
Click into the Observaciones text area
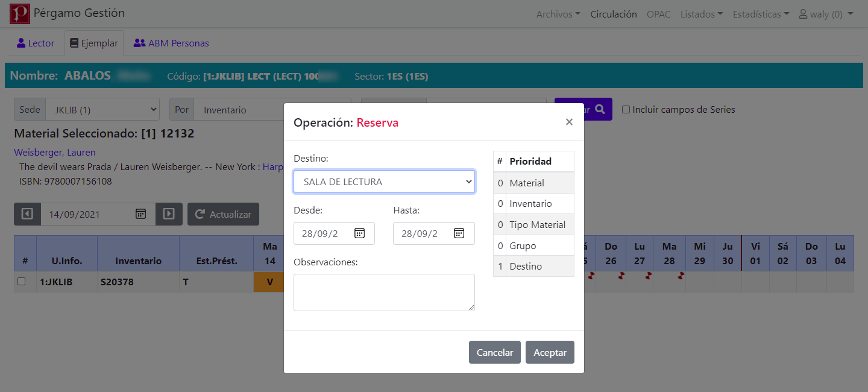[x=384, y=292]
